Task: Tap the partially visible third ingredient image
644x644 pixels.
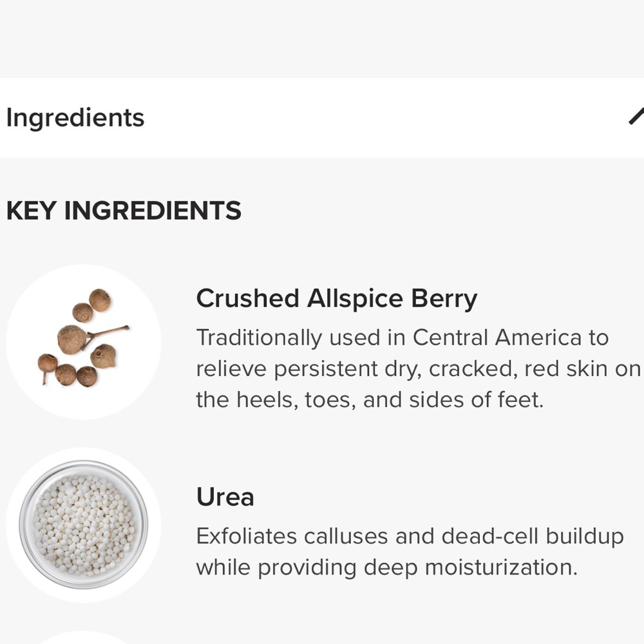Action: [x=83, y=638]
